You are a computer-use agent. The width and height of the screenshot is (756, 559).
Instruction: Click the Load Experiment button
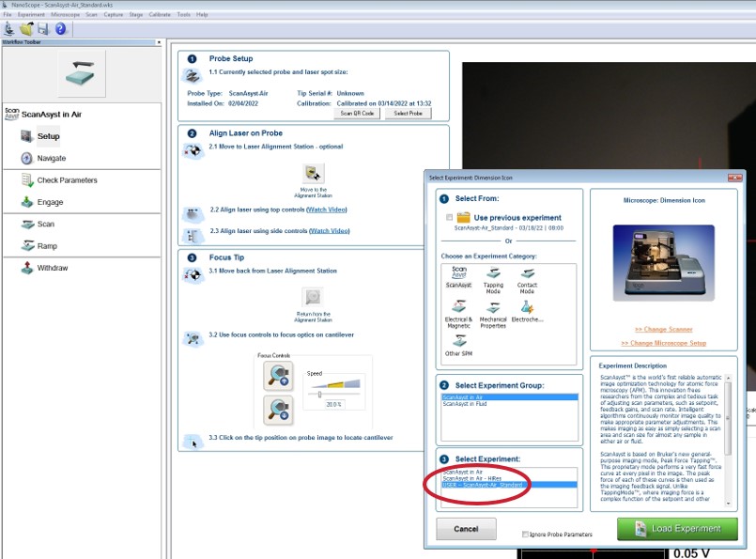(677, 529)
